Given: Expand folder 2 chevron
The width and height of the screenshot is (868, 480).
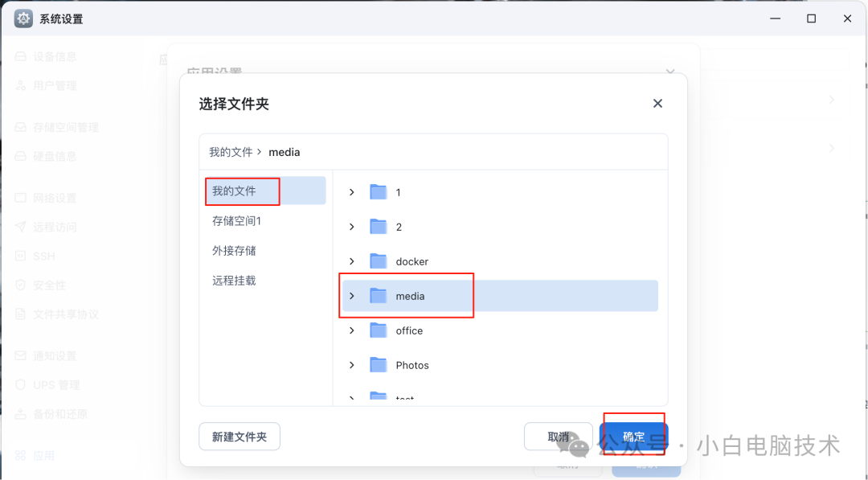Looking at the screenshot, I should [351, 226].
